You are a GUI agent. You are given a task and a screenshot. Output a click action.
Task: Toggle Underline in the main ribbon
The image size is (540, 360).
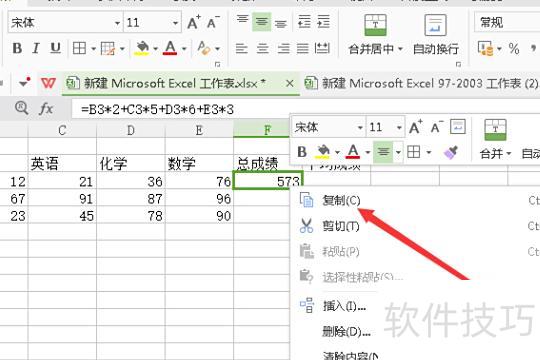(55, 48)
